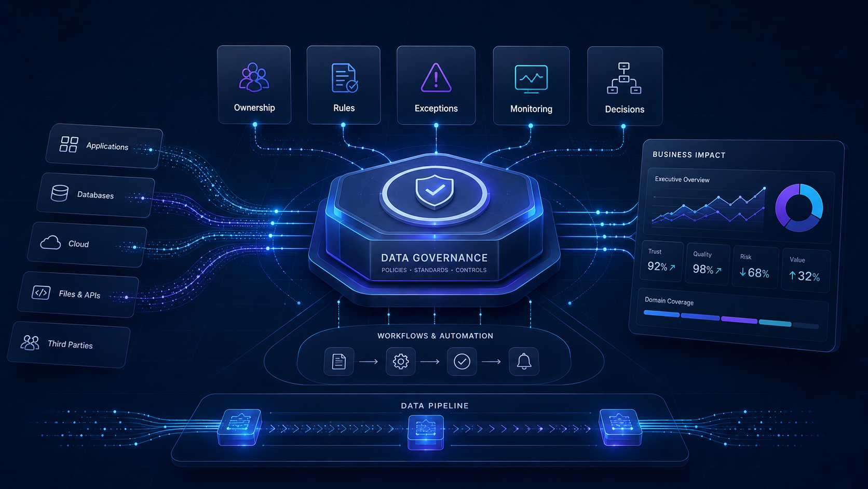The image size is (868, 489).
Task: Click the Cloud icon in sources
Action: tap(50, 242)
